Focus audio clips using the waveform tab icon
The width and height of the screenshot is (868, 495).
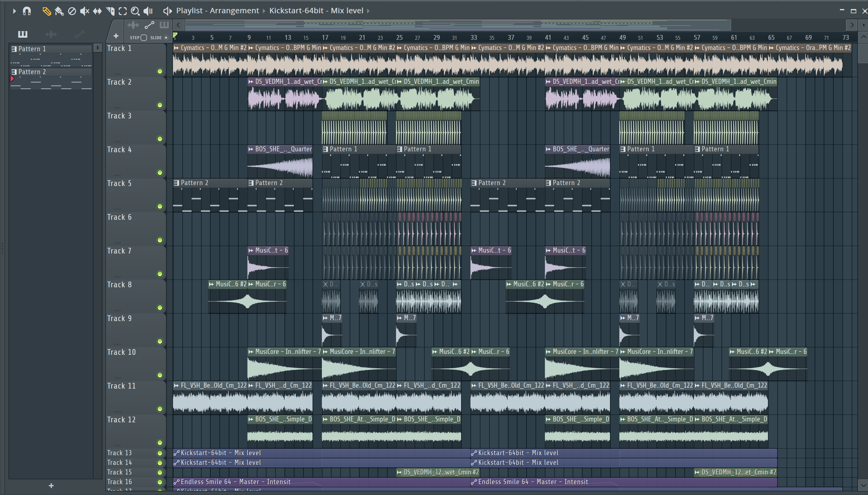[133, 25]
